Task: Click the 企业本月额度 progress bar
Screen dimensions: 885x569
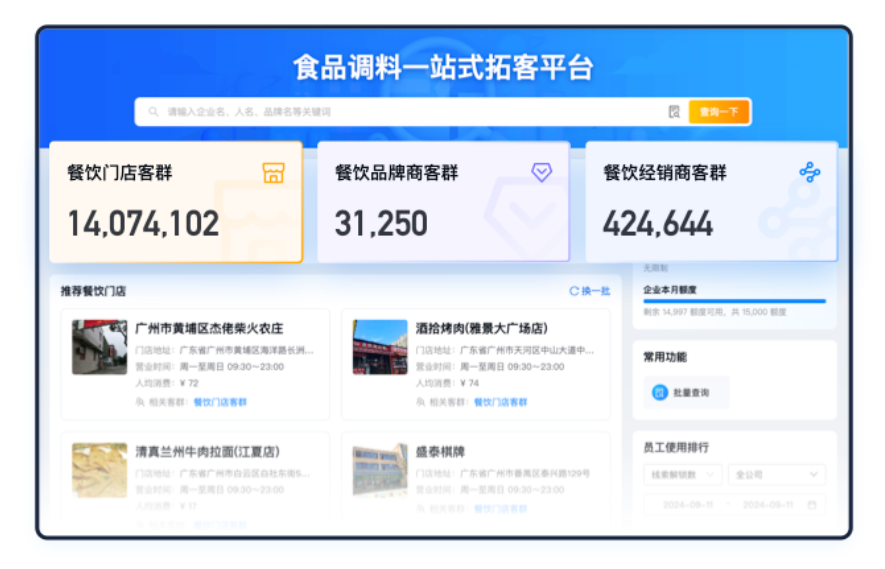Action: (x=735, y=300)
